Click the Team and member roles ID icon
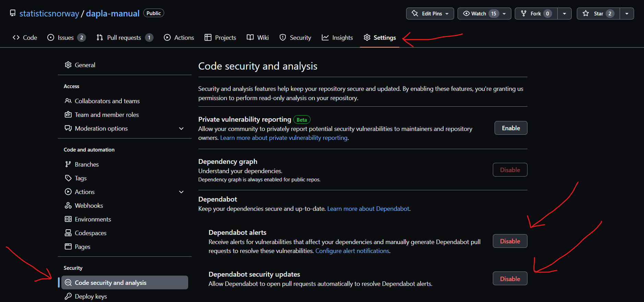 point(68,114)
